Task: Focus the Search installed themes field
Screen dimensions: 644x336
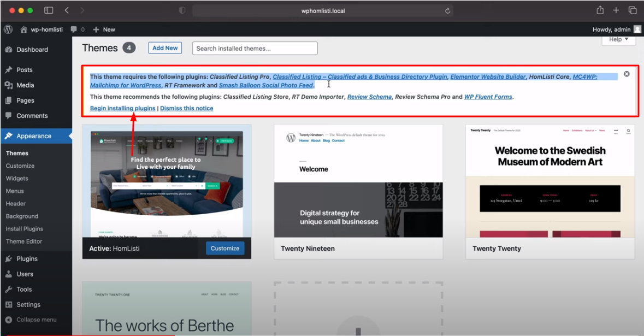Action: (255, 49)
